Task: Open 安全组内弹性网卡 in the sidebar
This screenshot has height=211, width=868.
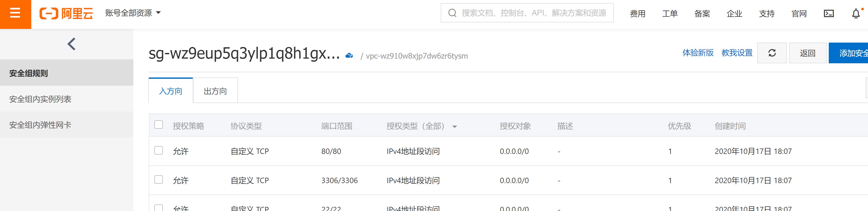Action: click(x=67, y=125)
